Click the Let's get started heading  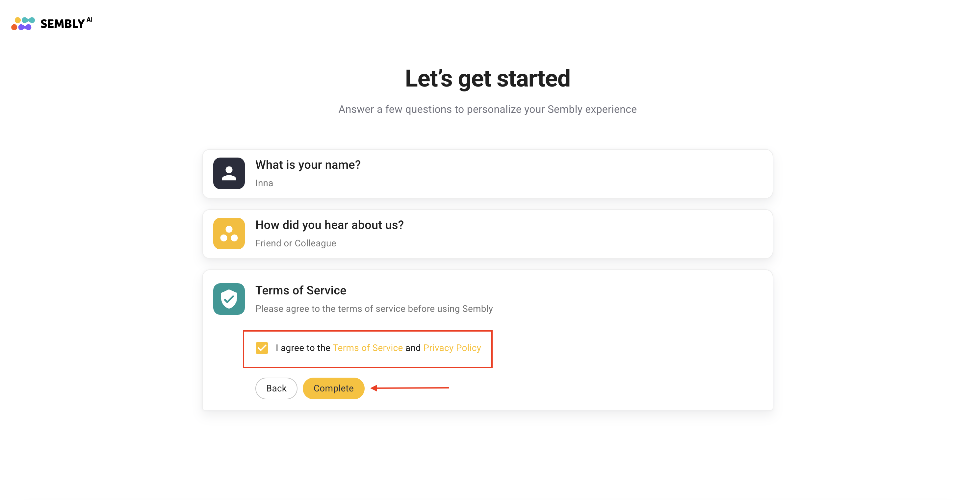[487, 79]
